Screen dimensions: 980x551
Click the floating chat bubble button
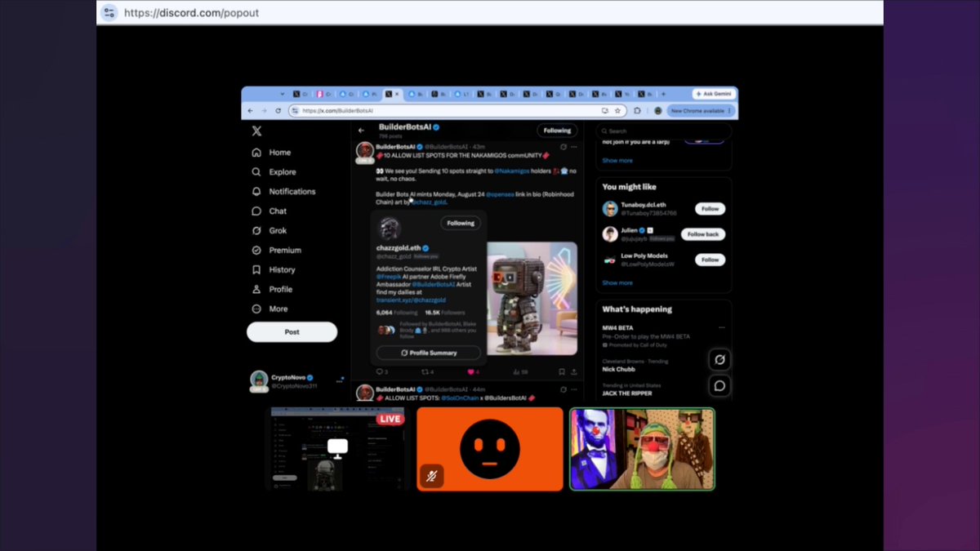(x=719, y=386)
